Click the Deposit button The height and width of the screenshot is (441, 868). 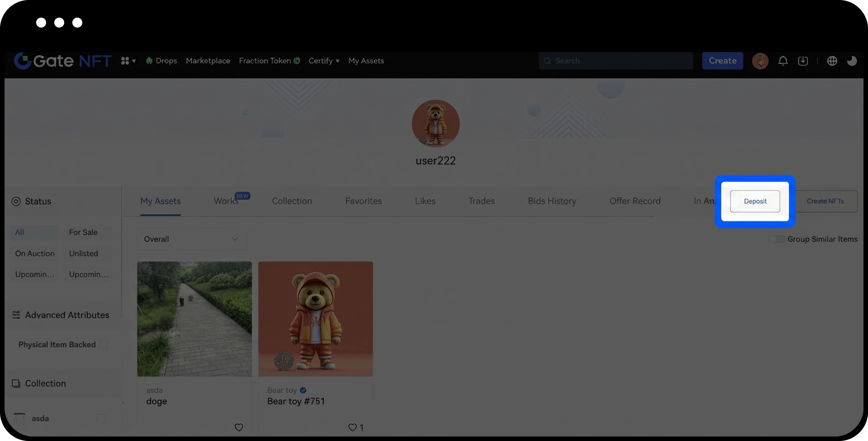(755, 201)
